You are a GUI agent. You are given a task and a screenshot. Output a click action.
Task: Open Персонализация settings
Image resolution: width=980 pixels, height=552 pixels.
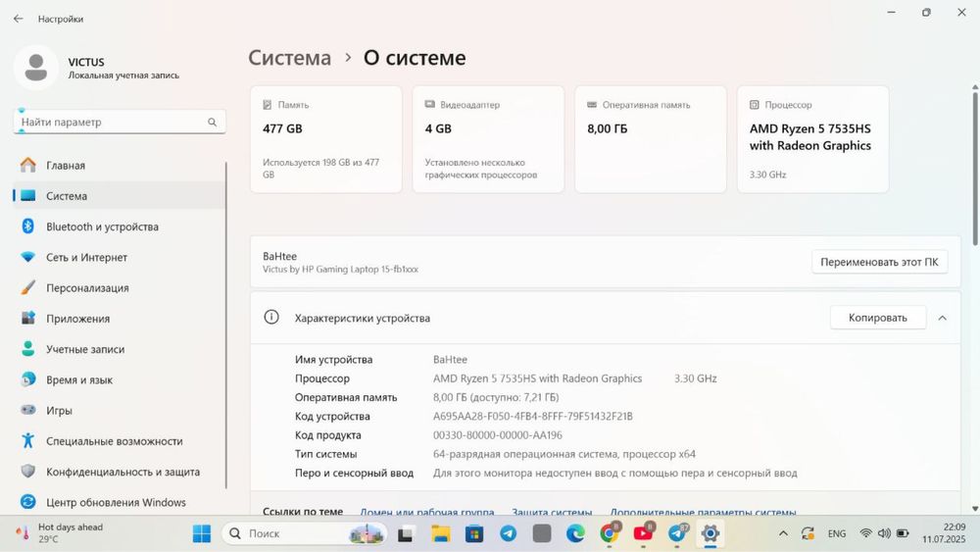coord(119,287)
